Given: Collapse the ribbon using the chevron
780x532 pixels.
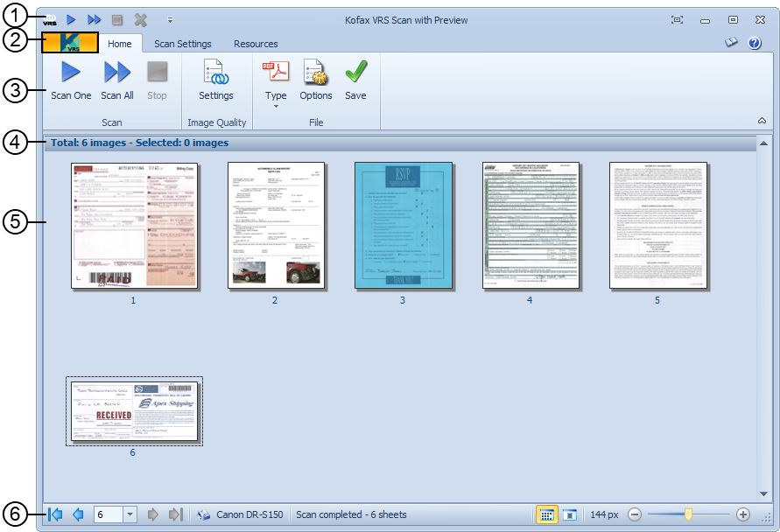Looking at the screenshot, I should coord(760,121).
